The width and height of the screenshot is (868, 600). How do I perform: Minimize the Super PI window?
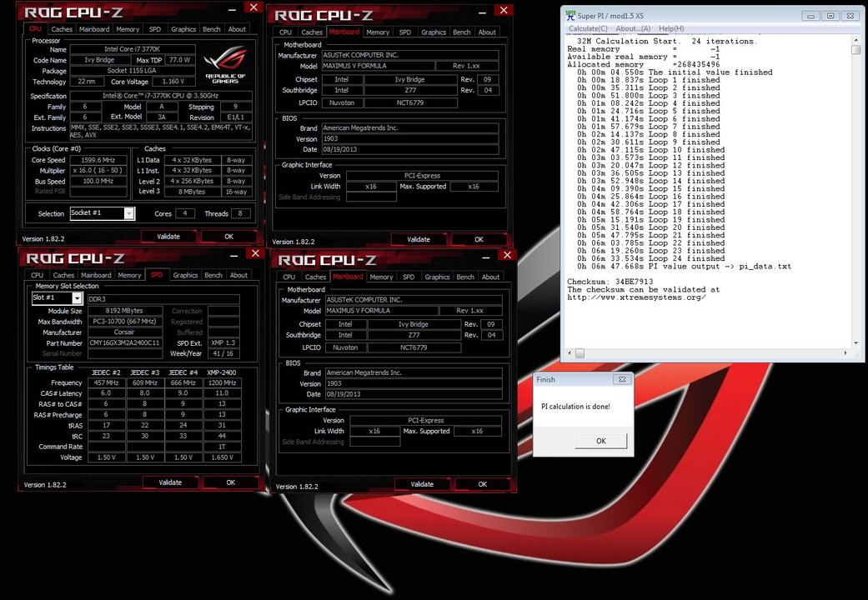(811, 16)
